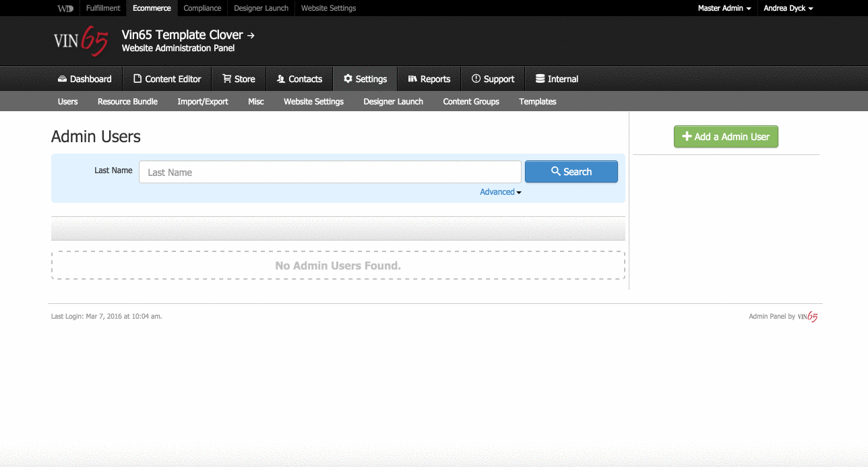Click the Reports books icon
868x467 pixels.
pos(412,79)
